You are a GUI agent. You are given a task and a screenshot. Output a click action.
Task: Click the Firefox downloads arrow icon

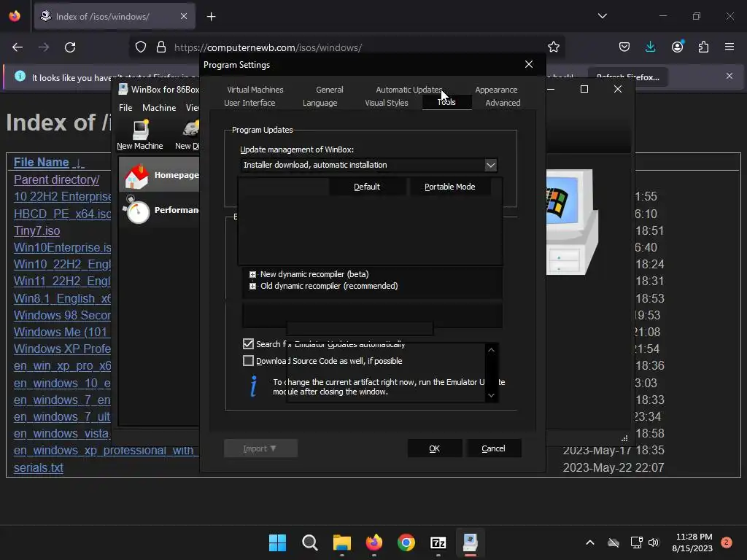650,47
